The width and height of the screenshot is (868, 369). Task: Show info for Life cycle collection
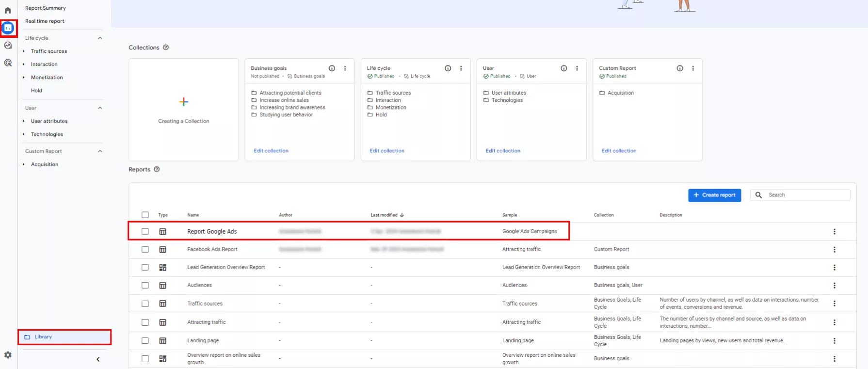[x=448, y=68]
